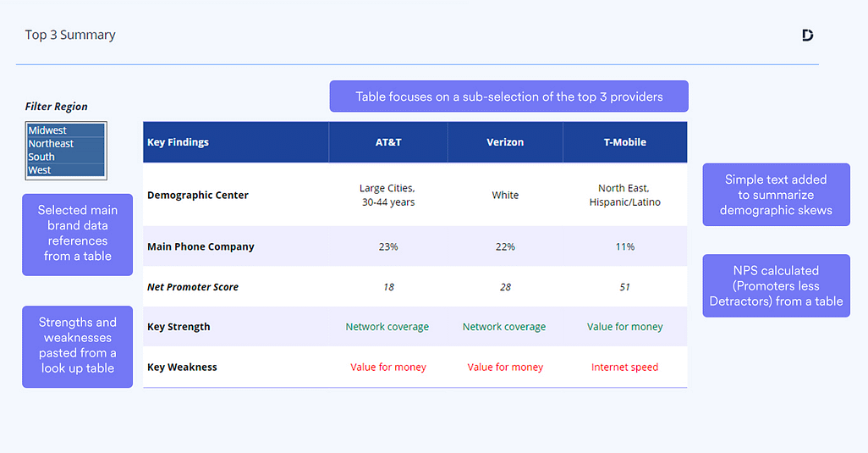Click the AT&T column header
The width and height of the screenshot is (868, 453).
(x=388, y=142)
